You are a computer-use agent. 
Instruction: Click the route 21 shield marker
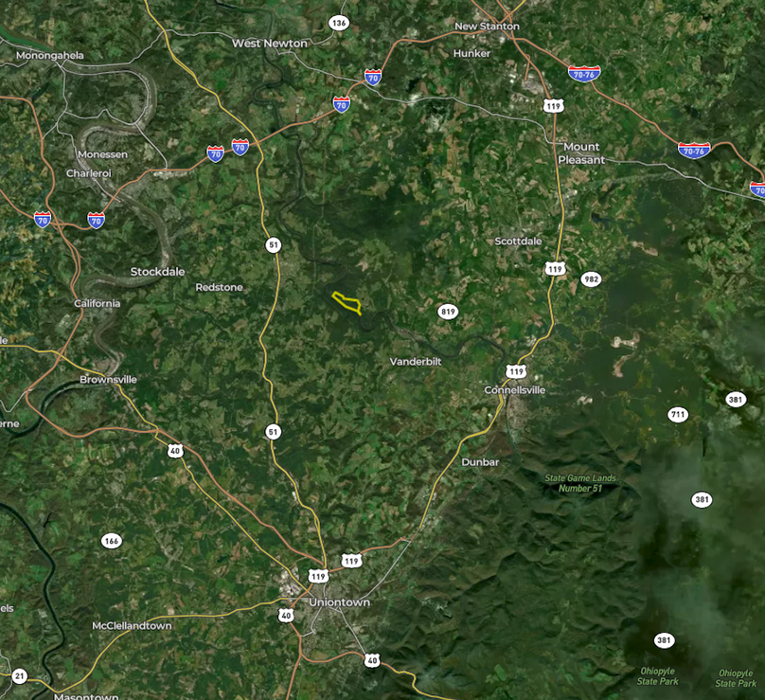[x=19, y=676]
